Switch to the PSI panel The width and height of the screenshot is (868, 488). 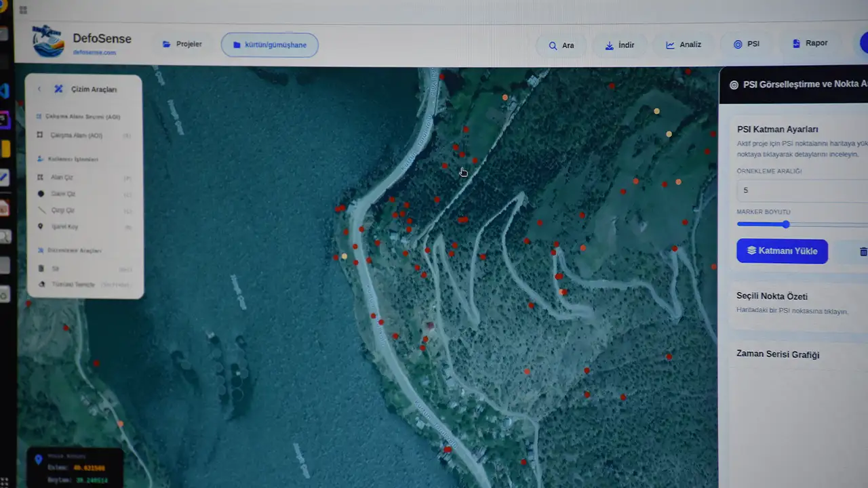point(746,44)
